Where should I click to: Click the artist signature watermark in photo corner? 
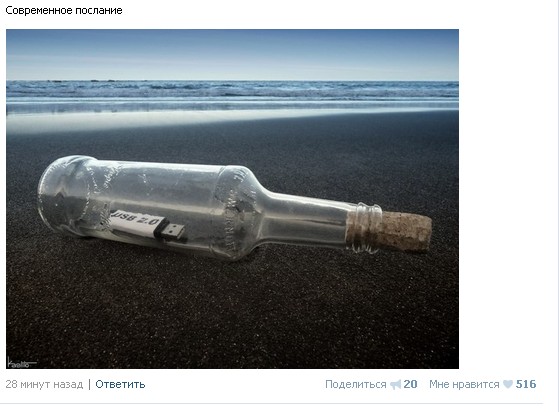point(21,362)
